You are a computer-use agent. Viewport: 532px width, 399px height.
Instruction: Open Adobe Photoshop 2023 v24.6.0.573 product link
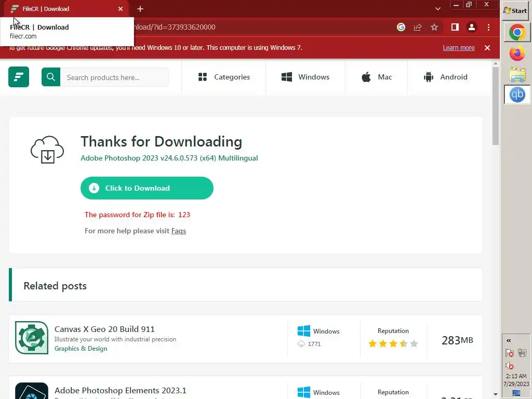169,158
